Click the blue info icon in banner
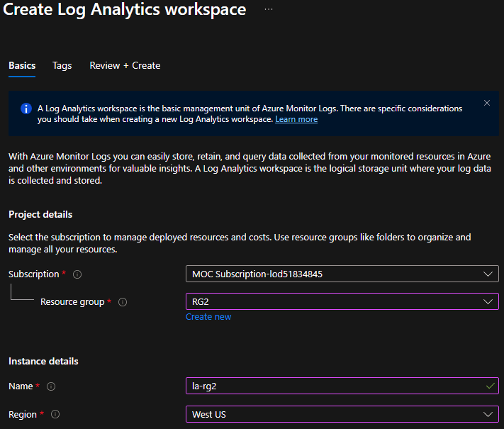504x429 pixels. pyautogui.click(x=26, y=108)
